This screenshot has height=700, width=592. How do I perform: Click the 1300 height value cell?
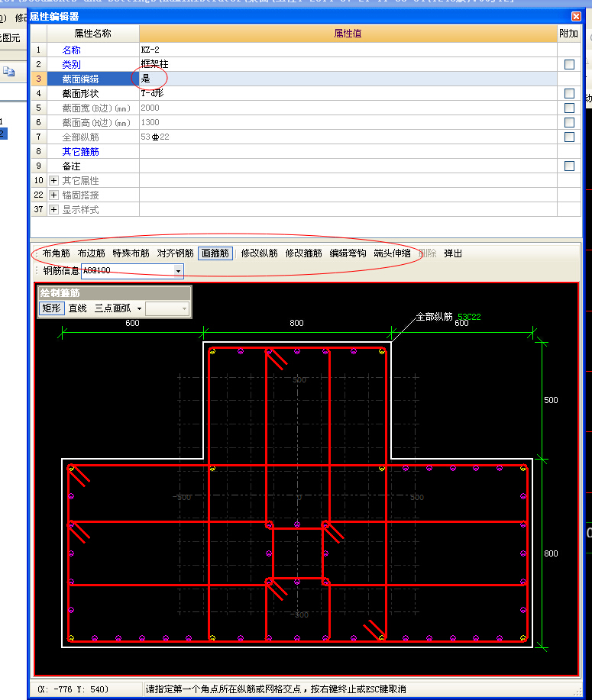[x=348, y=122]
